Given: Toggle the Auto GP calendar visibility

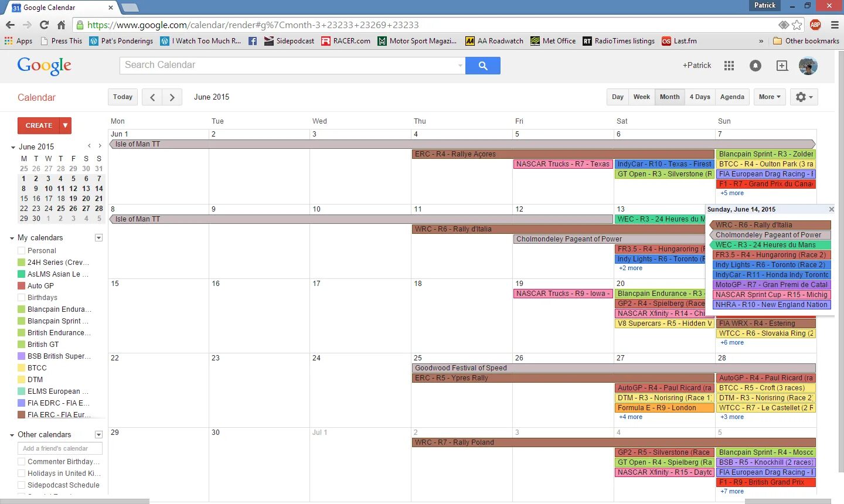Looking at the screenshot, I should [x=22, y=285].
